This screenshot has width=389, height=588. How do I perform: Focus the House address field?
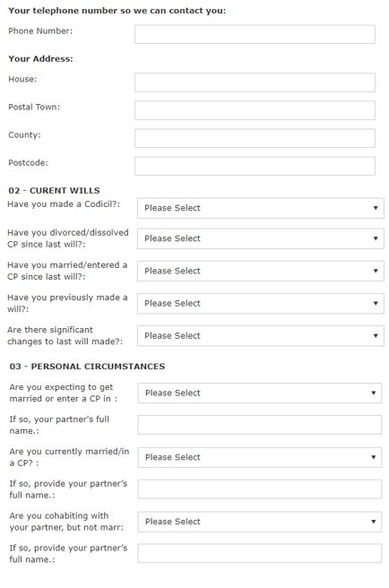coord(255,82)
